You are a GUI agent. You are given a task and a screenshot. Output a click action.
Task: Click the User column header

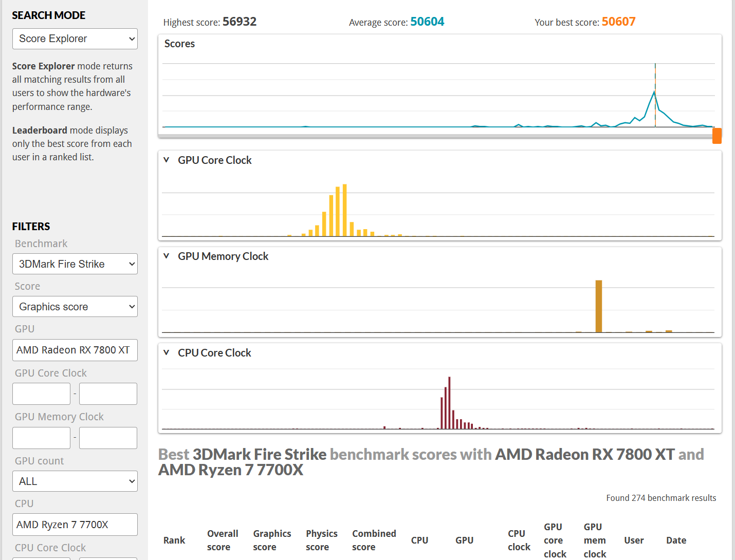point(634,540)
